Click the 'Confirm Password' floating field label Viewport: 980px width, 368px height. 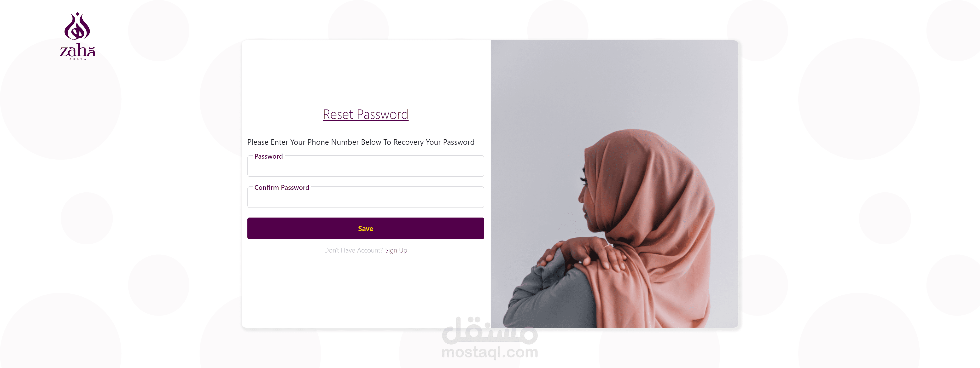tap(281, 187)
